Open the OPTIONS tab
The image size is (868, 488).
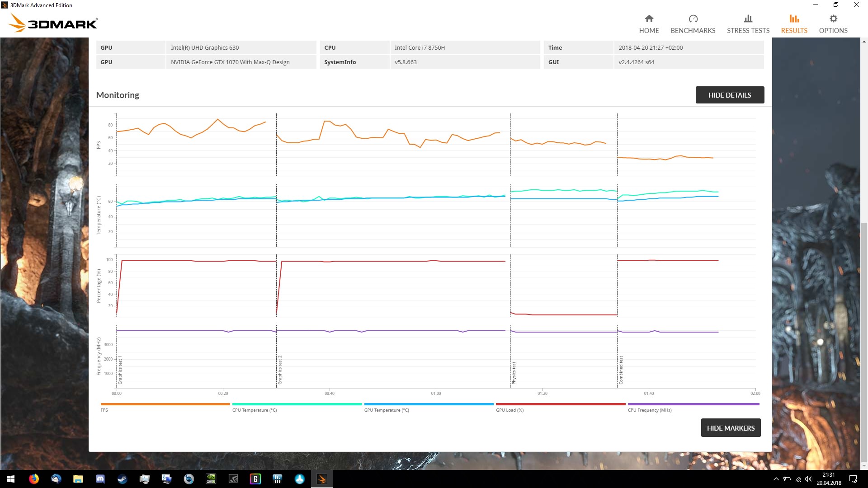(x=833, y=24)
